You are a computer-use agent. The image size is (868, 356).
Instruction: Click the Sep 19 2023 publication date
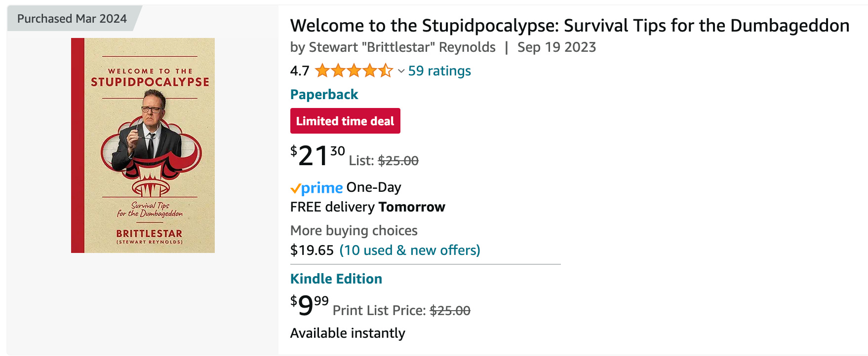[556, 47]
